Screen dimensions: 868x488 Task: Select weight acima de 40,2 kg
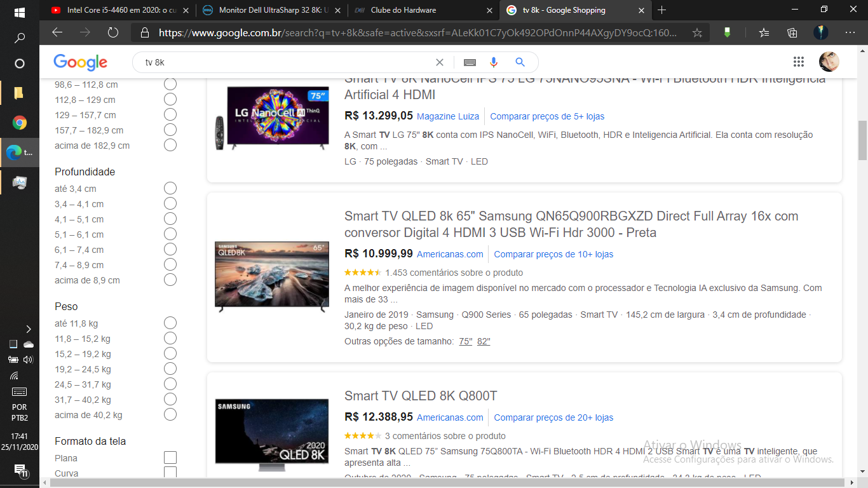point(170,415)
